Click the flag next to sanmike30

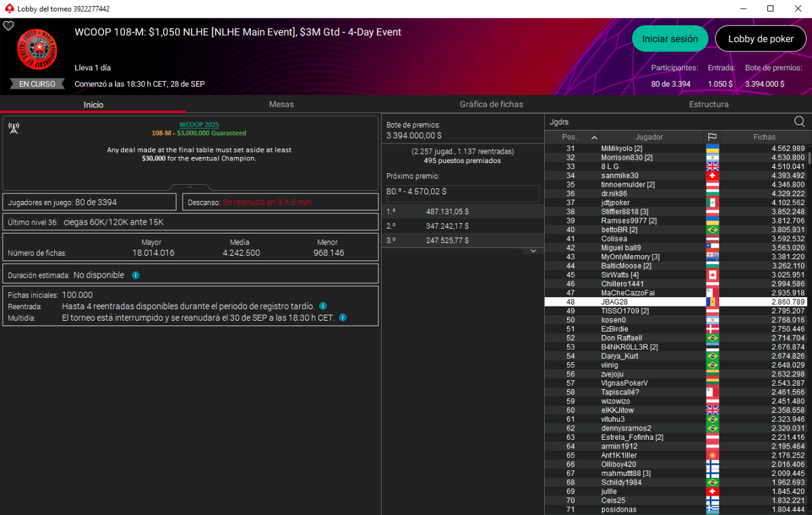click(x=712, y=175)
